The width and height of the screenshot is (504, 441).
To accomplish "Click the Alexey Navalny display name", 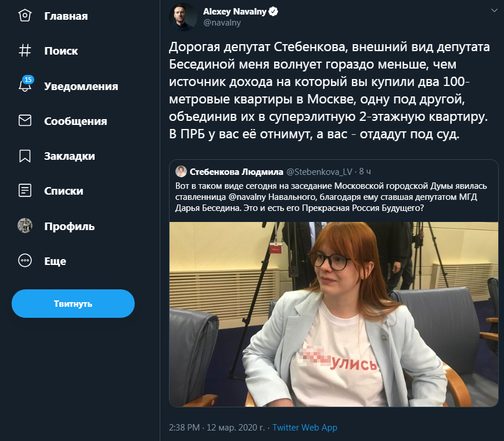I will [235, 12].
